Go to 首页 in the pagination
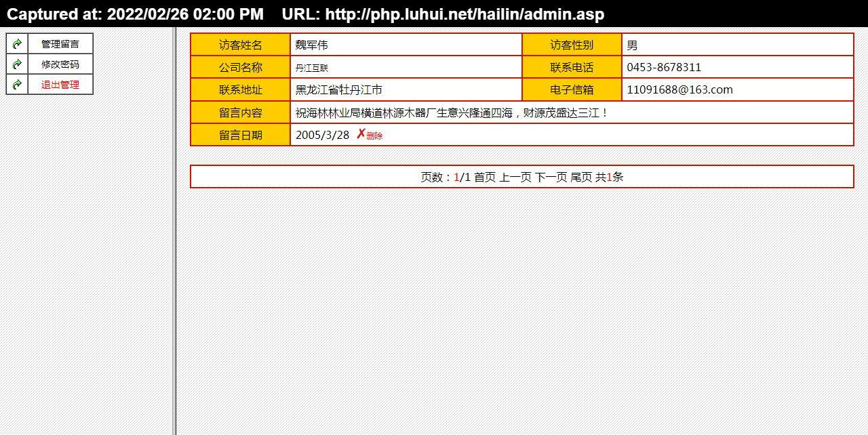 485,177
